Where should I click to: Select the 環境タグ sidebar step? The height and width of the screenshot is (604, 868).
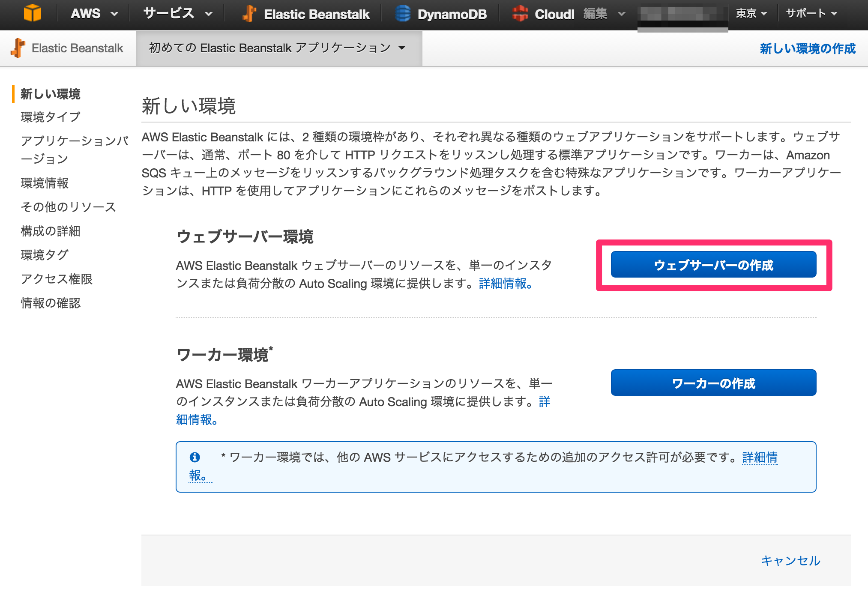coord(45,255)
